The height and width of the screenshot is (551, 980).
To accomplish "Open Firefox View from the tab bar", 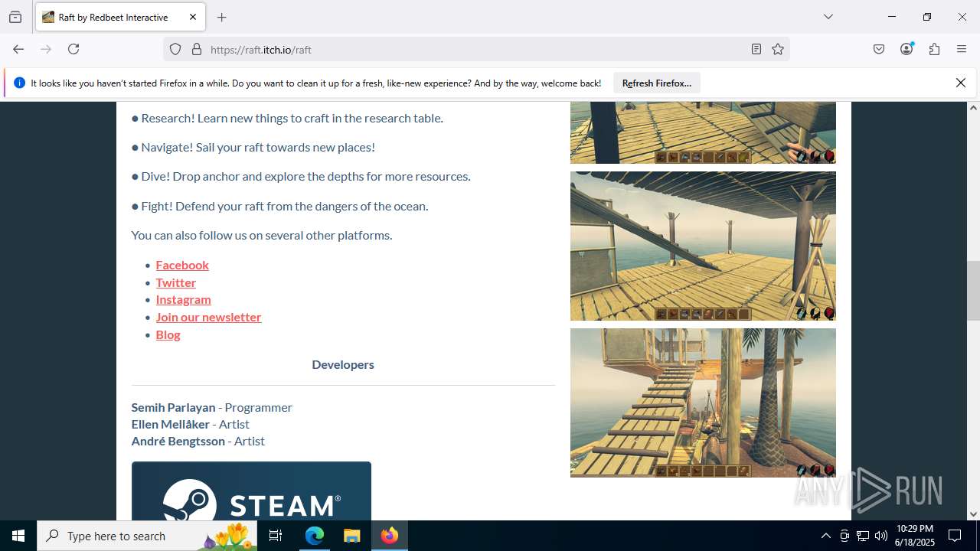I will tap(15, 17).
